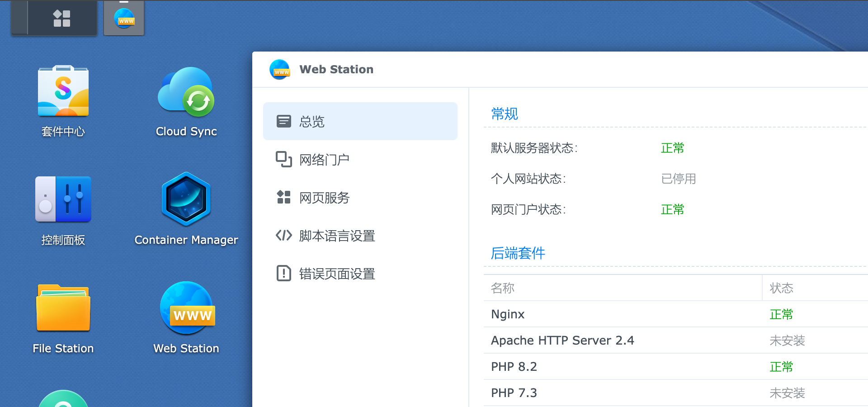The width and height of the screenshot is (868, 407).
Task: Open the application grid menu in the taskbar
Action: click(x=62, y=18)
